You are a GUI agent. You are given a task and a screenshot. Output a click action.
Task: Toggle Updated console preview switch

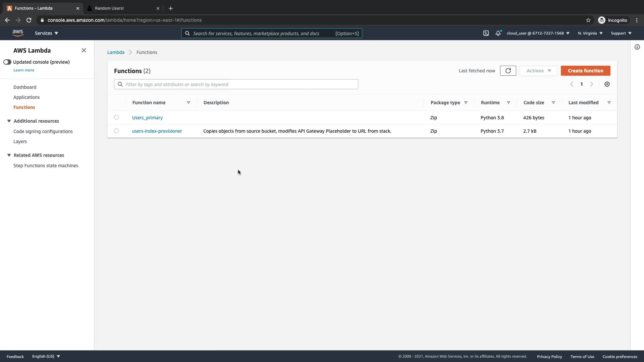[x=7, y=62]
